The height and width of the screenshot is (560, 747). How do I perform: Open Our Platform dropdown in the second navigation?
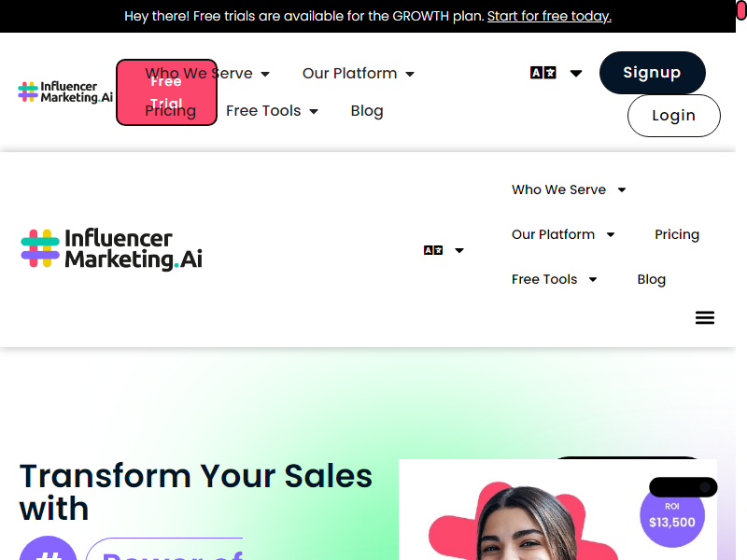pos(563,234)
